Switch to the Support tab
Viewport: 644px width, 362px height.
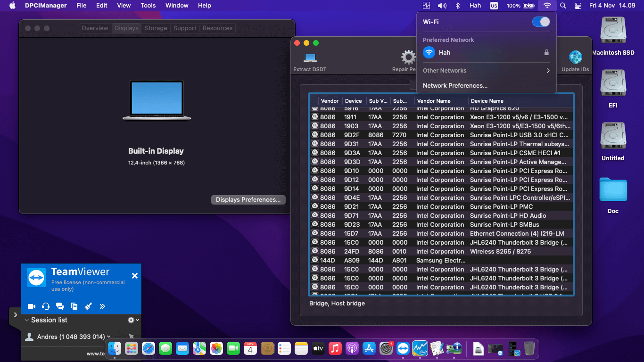185,28
